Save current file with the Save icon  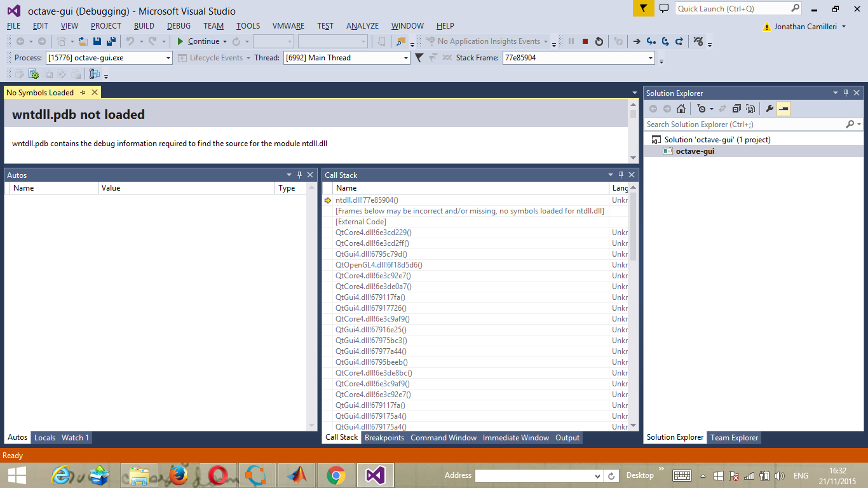[x=97, y=41]
